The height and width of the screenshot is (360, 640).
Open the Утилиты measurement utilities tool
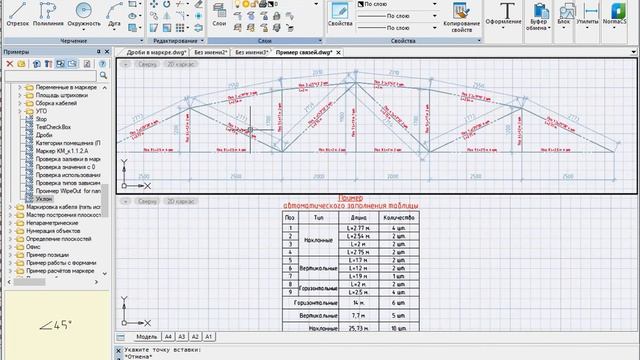tap(587, 16)
